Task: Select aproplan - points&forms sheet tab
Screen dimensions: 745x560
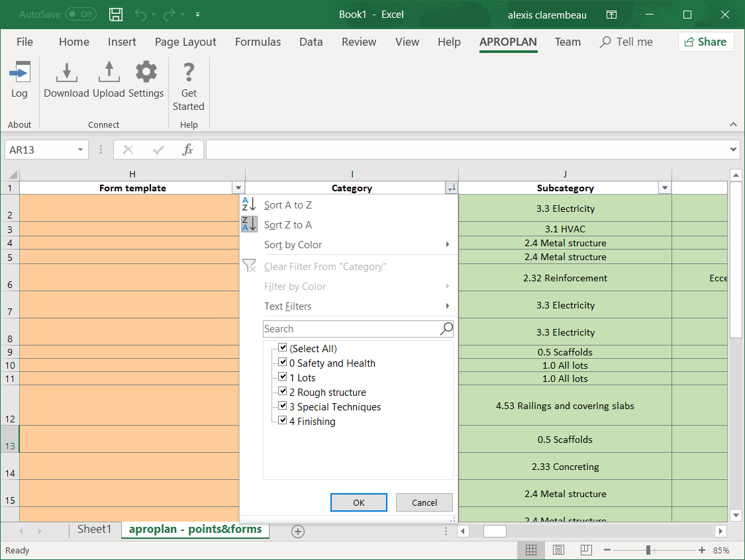Action: click(x=195, y=529)
